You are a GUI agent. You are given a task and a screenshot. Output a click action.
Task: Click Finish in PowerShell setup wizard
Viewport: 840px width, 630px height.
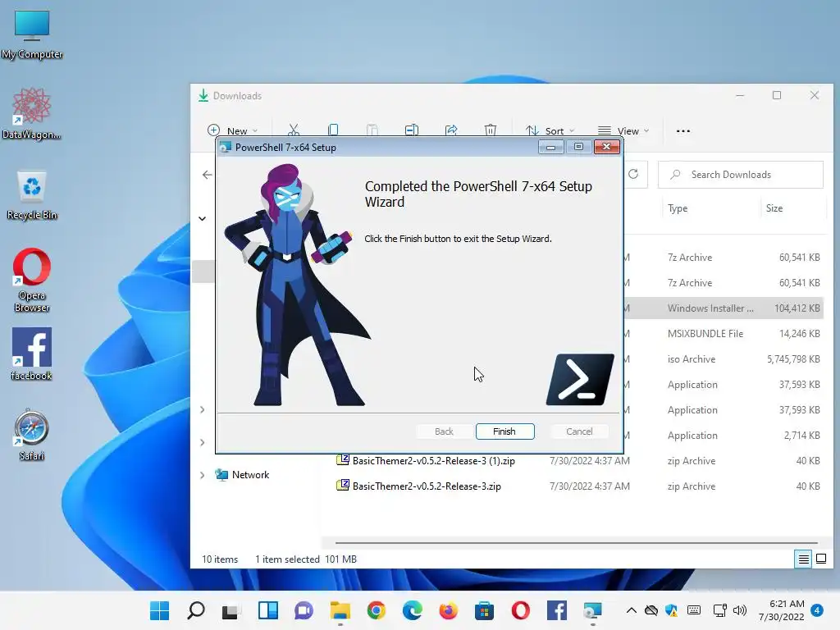(x=504, y=431)
